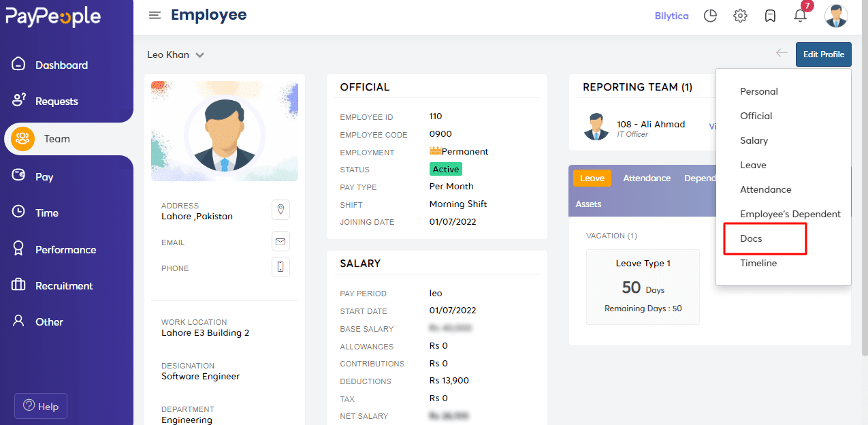Click the Help button at bottom left
Screen dimensions: 868x425
(x=40, y=406)
